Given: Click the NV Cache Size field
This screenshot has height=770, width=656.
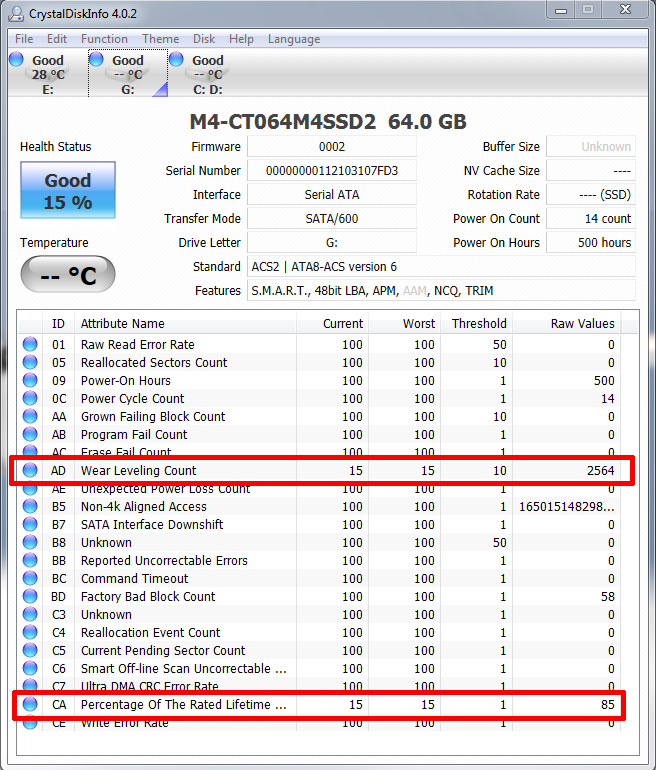Looking at the screenshot, I should pyautogui.click(x=591, y=170).
